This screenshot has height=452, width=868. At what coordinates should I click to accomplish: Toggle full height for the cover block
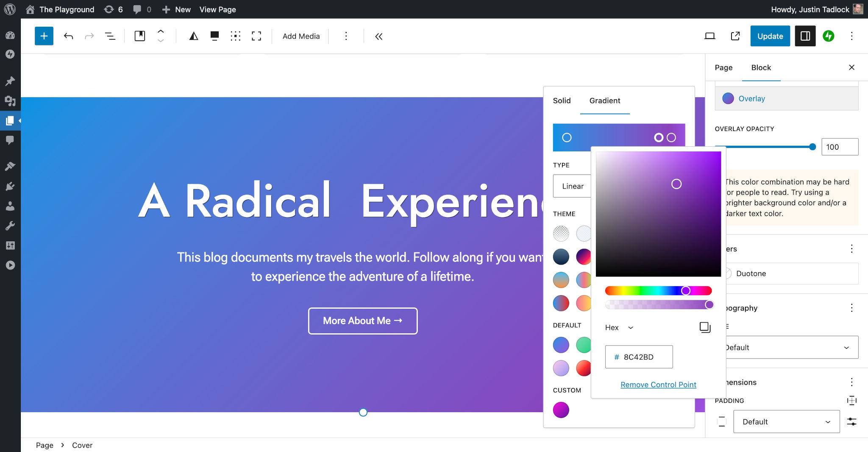pyautogui.click(x=257, y=36)
